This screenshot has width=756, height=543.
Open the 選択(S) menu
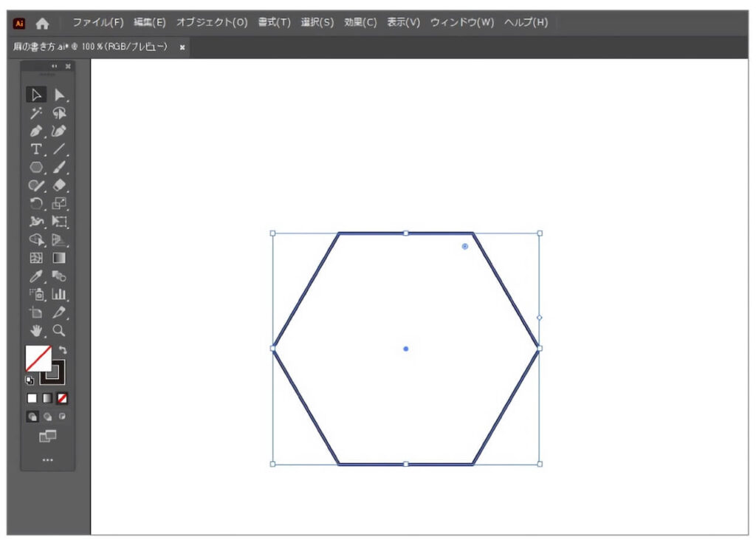(317, 22)
